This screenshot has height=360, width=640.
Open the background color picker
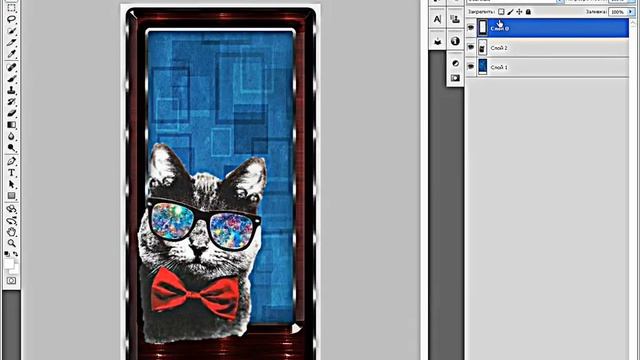point(16,270)
